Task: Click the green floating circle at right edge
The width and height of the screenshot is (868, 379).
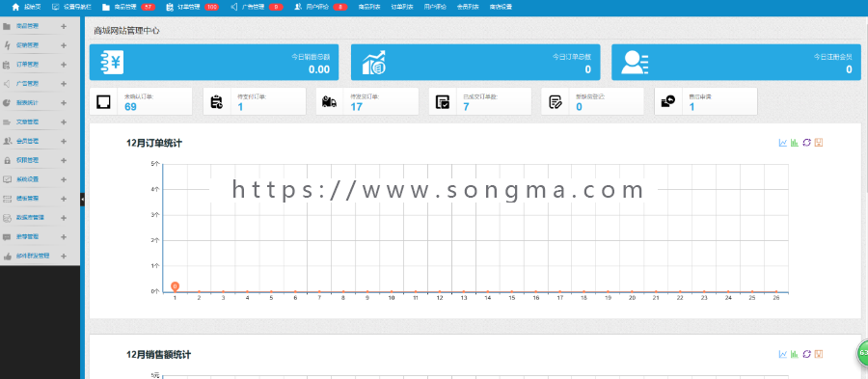Action: pyautogui.click(x=862, y=353)
